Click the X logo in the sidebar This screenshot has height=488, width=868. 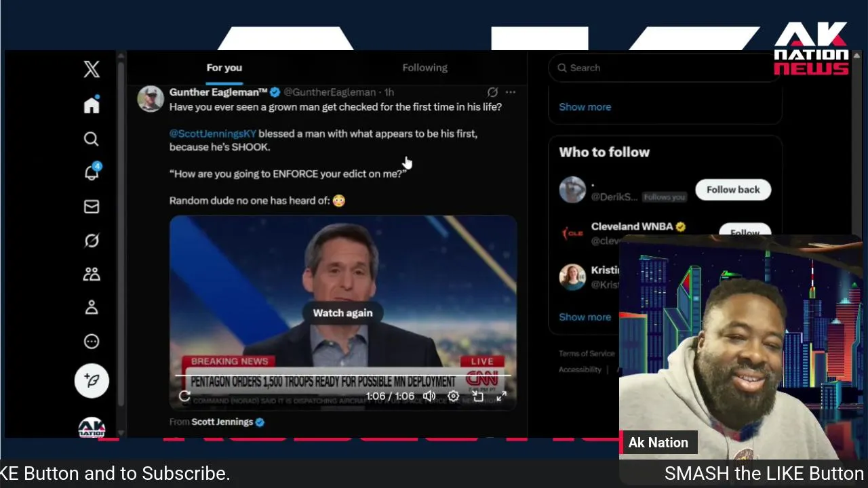click(x=92, y=68)
